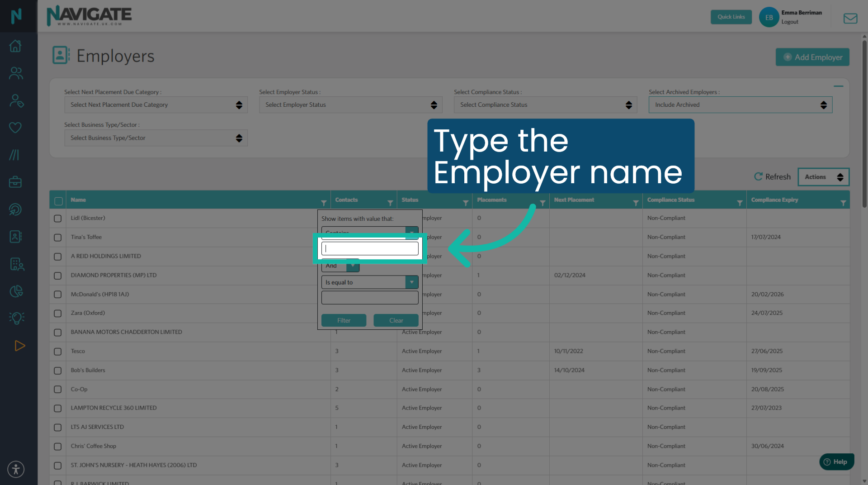Open the Home dashboard icon
868x485 pixels.
coord(15,46)
